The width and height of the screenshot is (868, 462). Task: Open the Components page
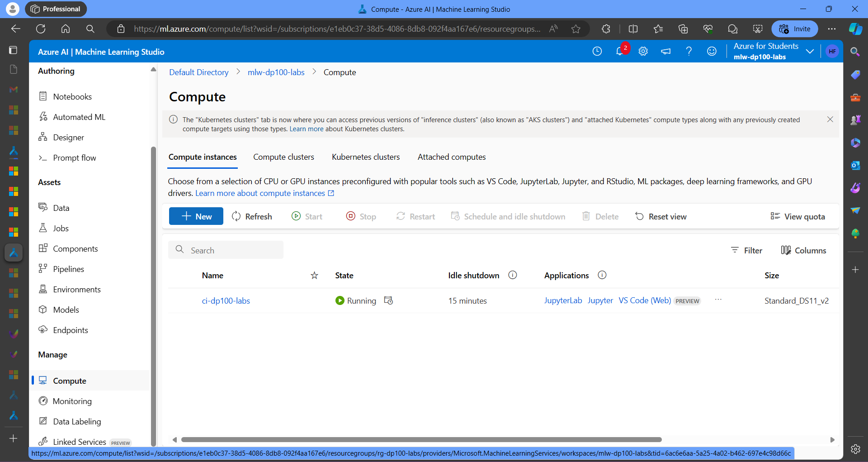(x=68, y=248)
